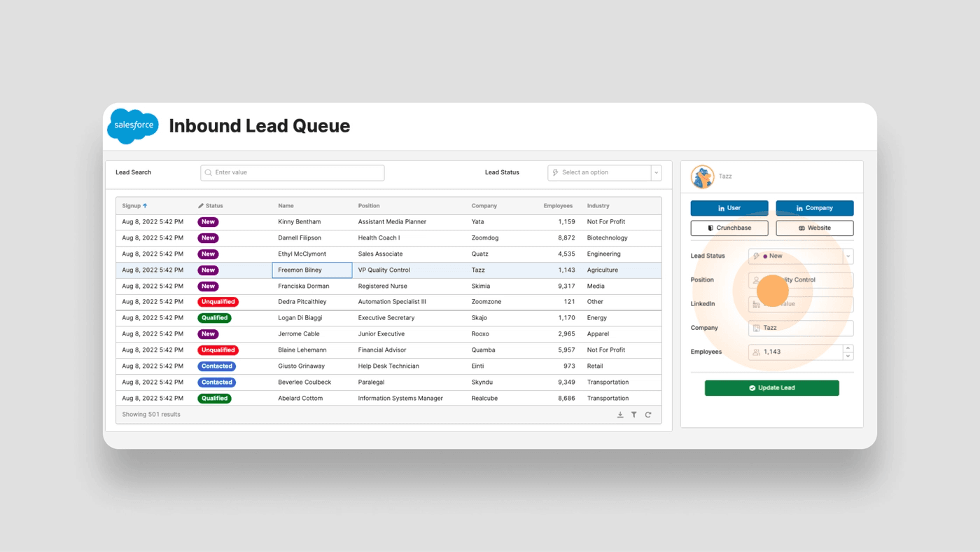Viewport: 980px width, 552px height.
Task: Open LinkedIn User profile button
Action: 729,208
